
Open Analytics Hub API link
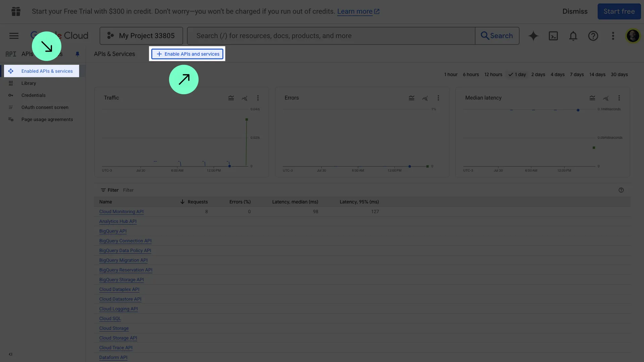pos(118,221)
